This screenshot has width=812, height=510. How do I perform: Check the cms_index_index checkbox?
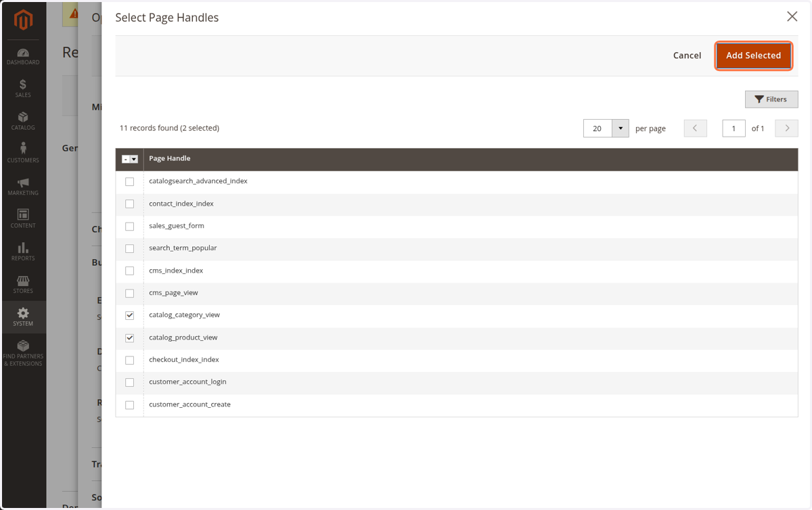click(129, 271)
